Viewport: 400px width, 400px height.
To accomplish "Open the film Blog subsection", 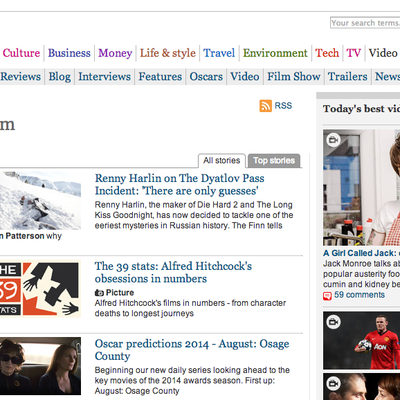I will point(60,76).
